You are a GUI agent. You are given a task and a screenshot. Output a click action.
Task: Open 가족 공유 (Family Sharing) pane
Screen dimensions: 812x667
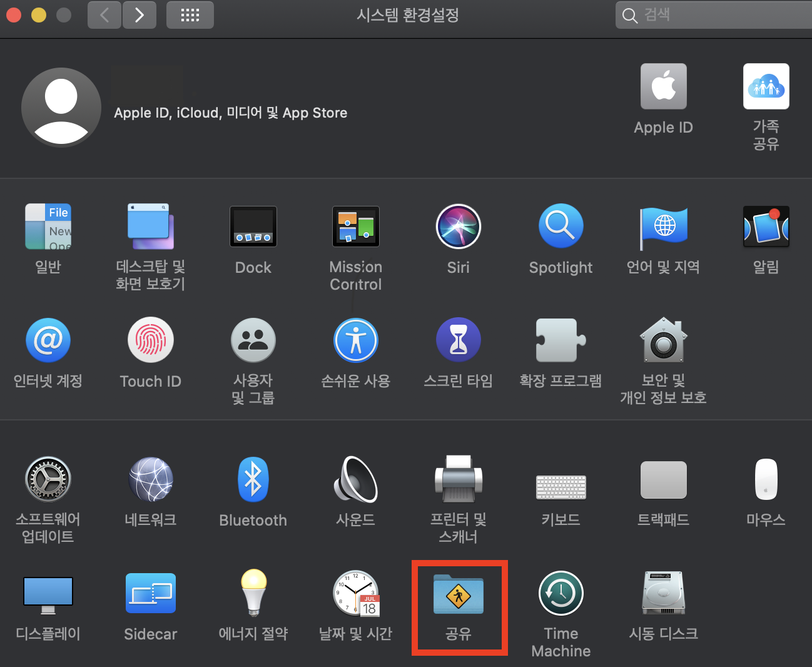click(766, 86)
